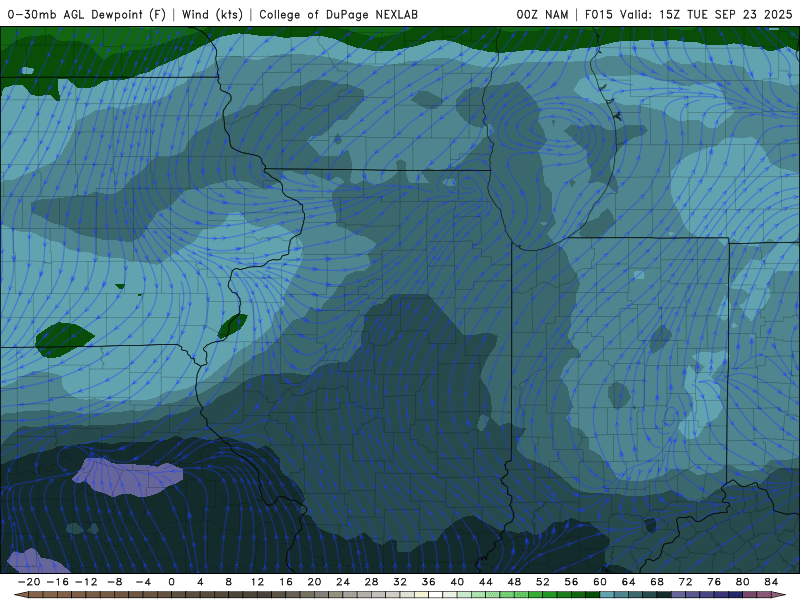Click the 76 value on the color scale
The image size is (800, 600).
(714, 582)
